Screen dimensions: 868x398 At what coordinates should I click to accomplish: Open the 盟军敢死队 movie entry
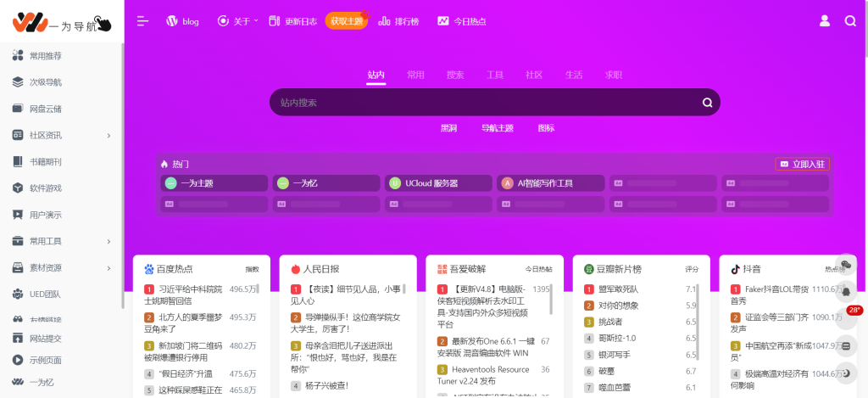(x=618, y=289)
